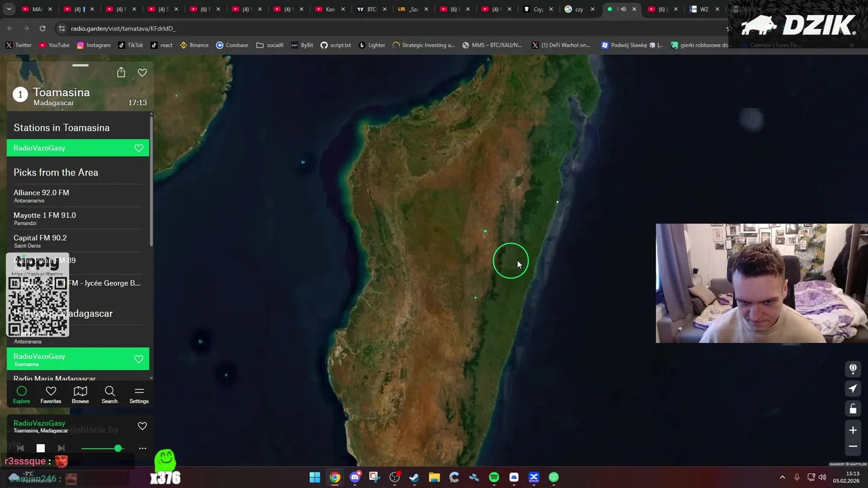
Task: Open OBS Studio from the taskbar
Action: (x=395, y=477)
